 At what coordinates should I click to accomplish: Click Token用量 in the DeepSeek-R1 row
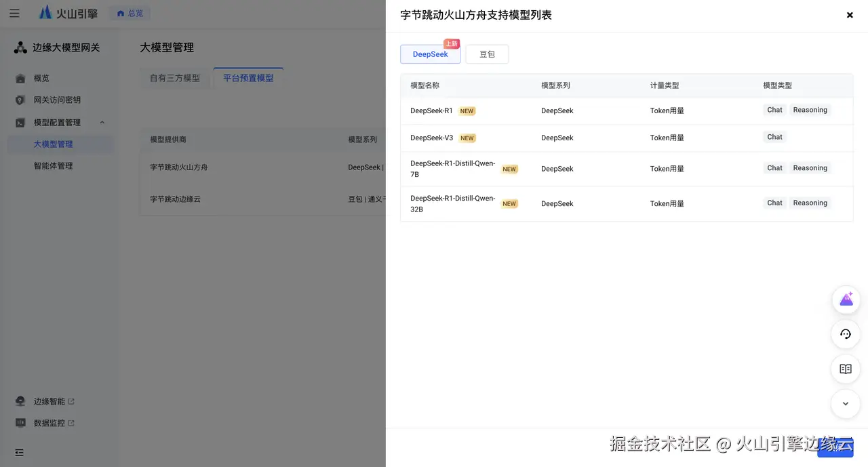tap(667, 110)
